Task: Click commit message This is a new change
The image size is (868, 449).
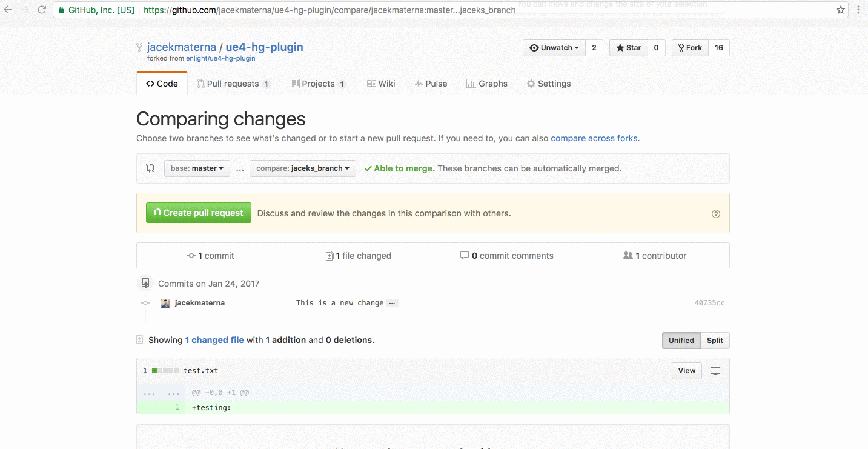Action: 340,303
